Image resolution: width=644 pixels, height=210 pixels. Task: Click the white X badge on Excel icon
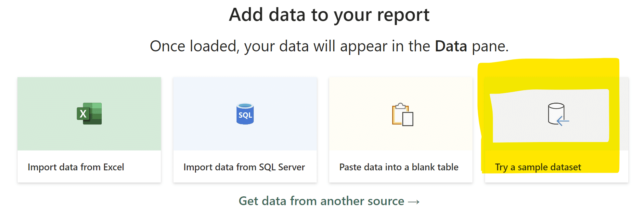[83, 114]
